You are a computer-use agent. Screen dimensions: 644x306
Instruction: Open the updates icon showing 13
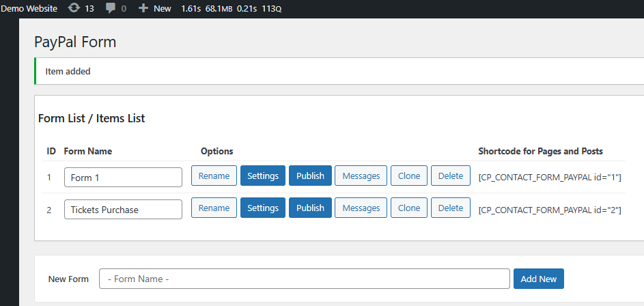coord(81,9)
